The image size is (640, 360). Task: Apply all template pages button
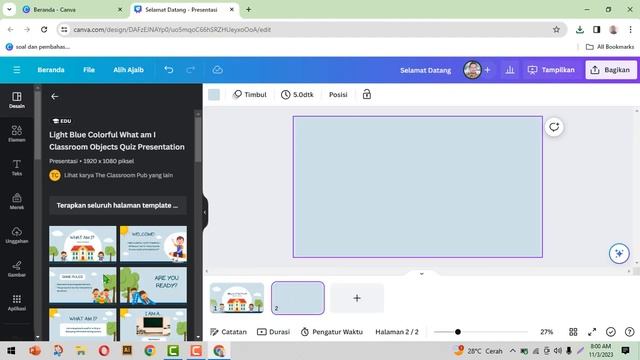pyautogui.click(x=118, y=205)
